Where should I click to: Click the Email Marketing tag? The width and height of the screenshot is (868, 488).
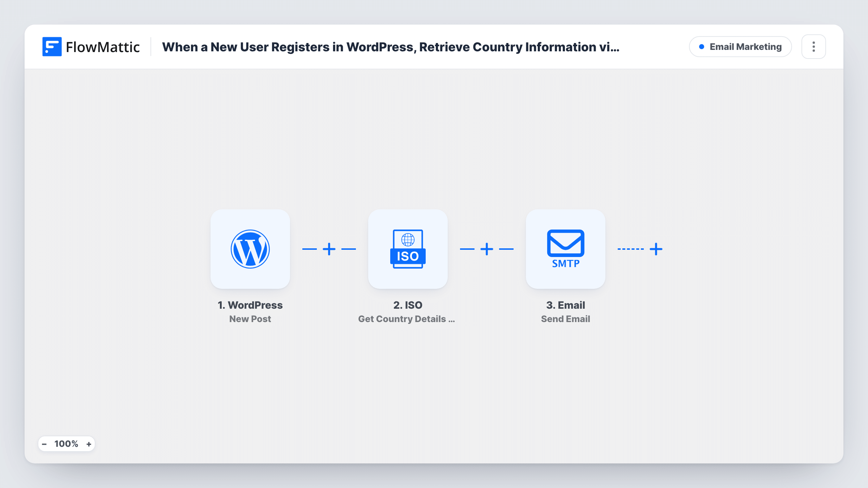click(740, 47)
